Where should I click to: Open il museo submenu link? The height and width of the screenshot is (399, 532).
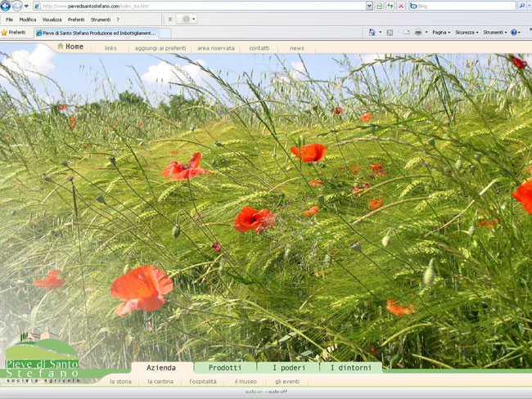click(x=246, y=382)
